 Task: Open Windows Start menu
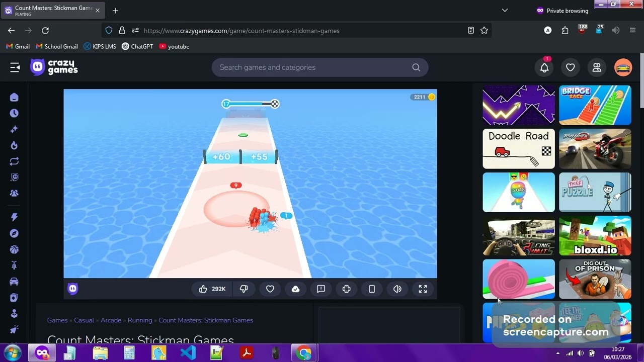pyautogui.click(x=12, y=352)
